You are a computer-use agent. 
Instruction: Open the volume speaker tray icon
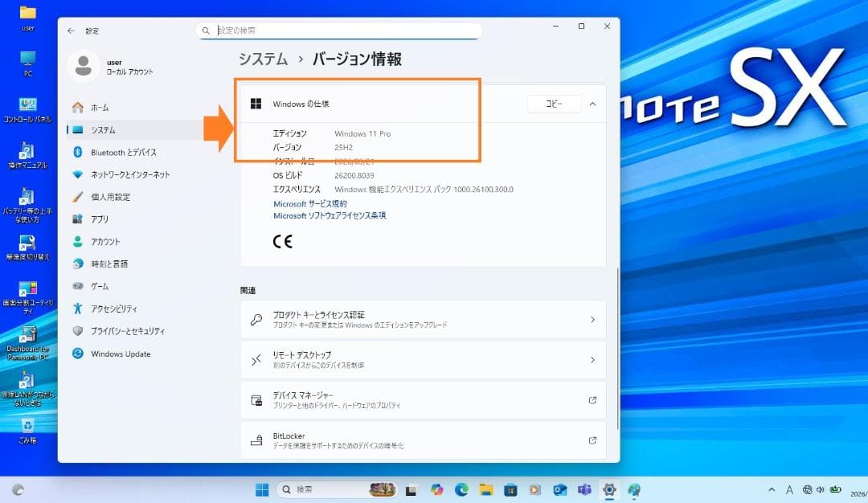click(821, 489)
